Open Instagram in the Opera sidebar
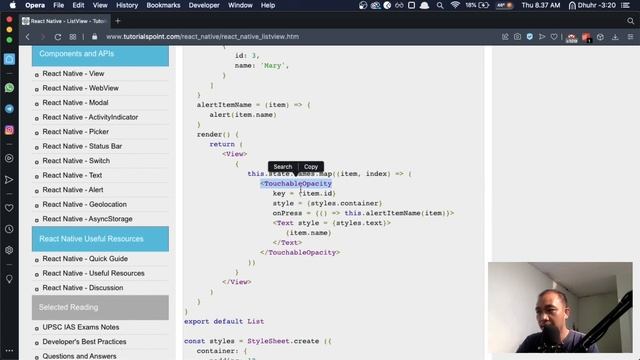Screen dimensions: 640x360 pyautogui.click(x=9, y=130)
